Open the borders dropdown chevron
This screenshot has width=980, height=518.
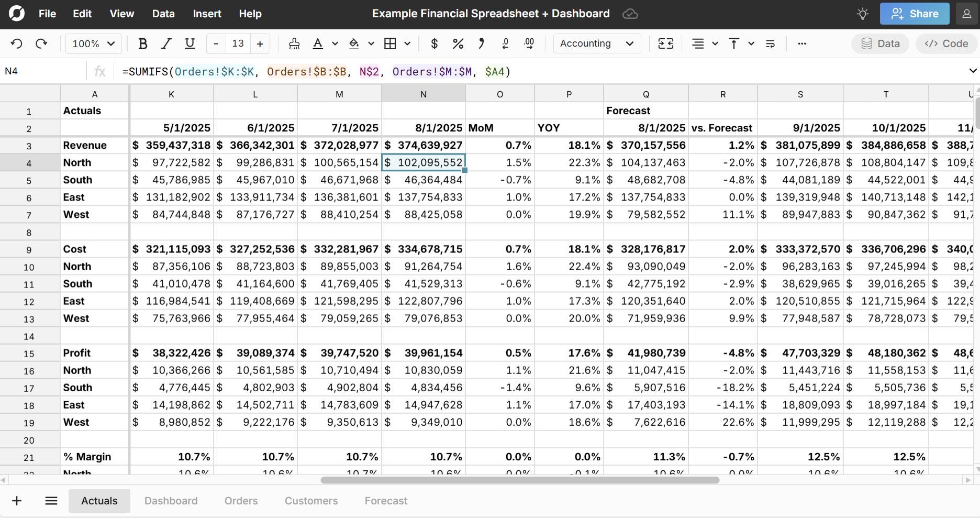(407, 43)
